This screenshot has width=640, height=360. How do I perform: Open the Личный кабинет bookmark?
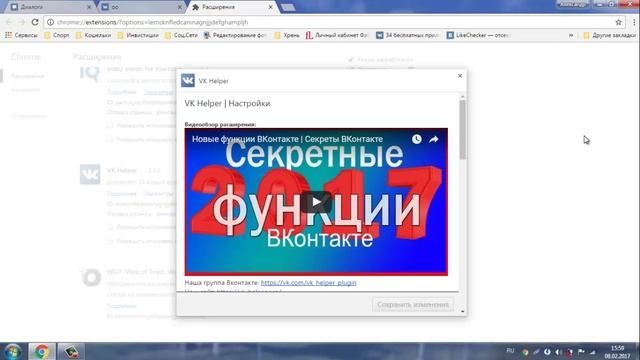point(337,36)
